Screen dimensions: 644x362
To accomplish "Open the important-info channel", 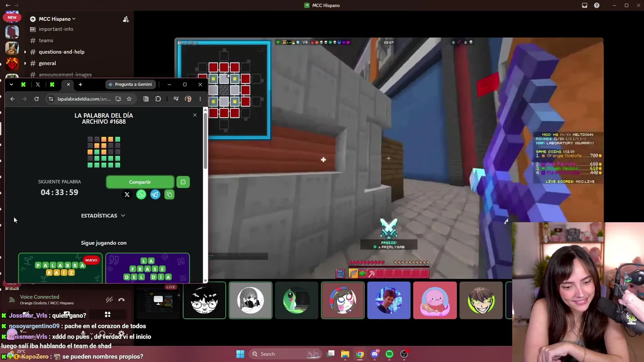I will tap(56, 29).
